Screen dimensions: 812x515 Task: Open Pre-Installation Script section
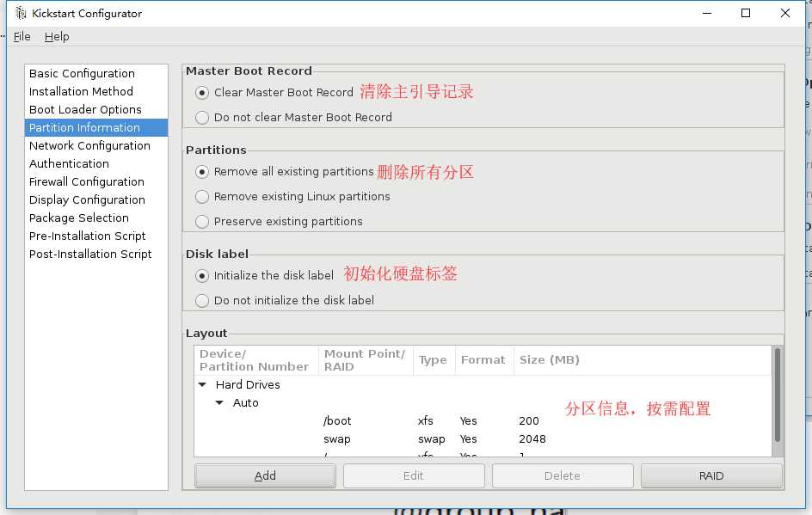pos(96,236)
